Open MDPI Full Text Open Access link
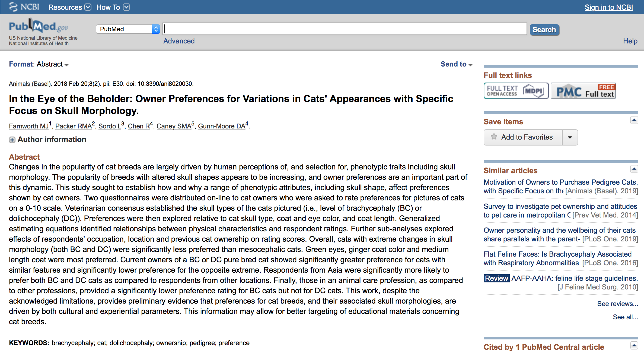This screenshot has width=644, height=353. coord(516,91)
